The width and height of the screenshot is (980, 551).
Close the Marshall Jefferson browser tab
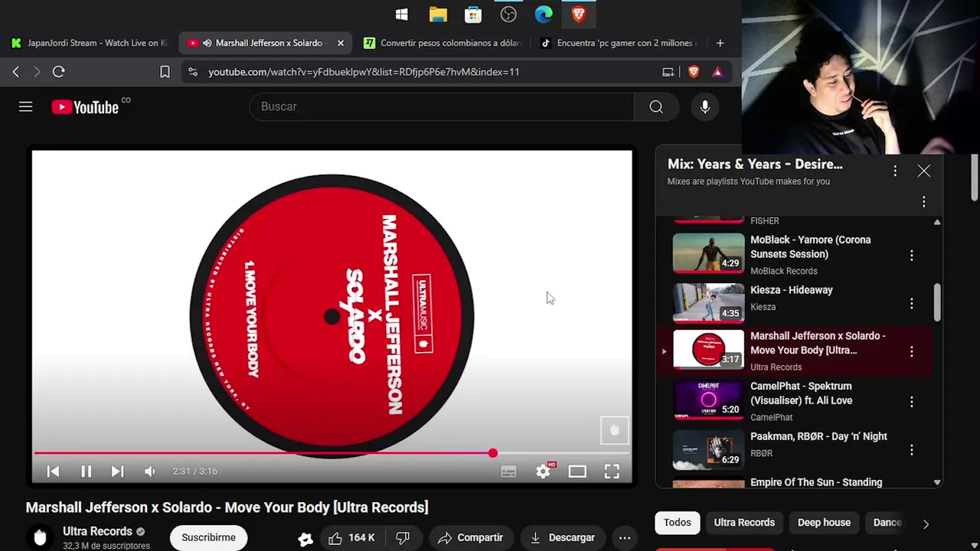tap(341, 44)
